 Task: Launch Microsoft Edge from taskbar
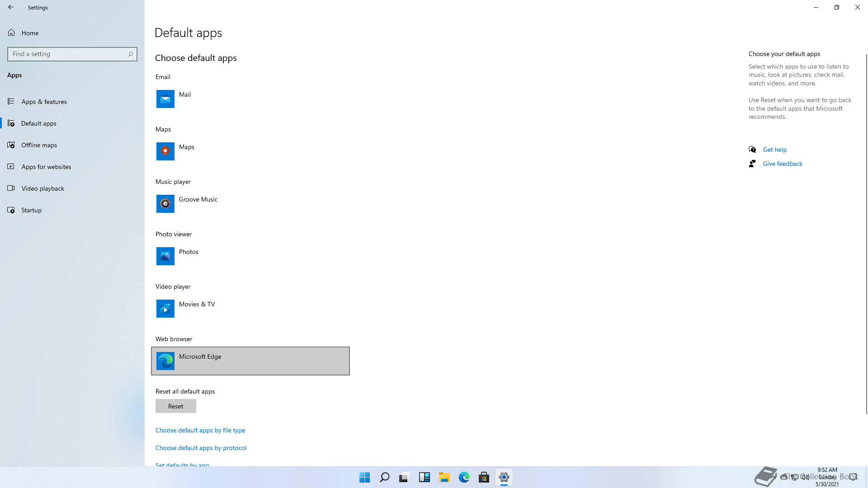click(x=464, y=477)
